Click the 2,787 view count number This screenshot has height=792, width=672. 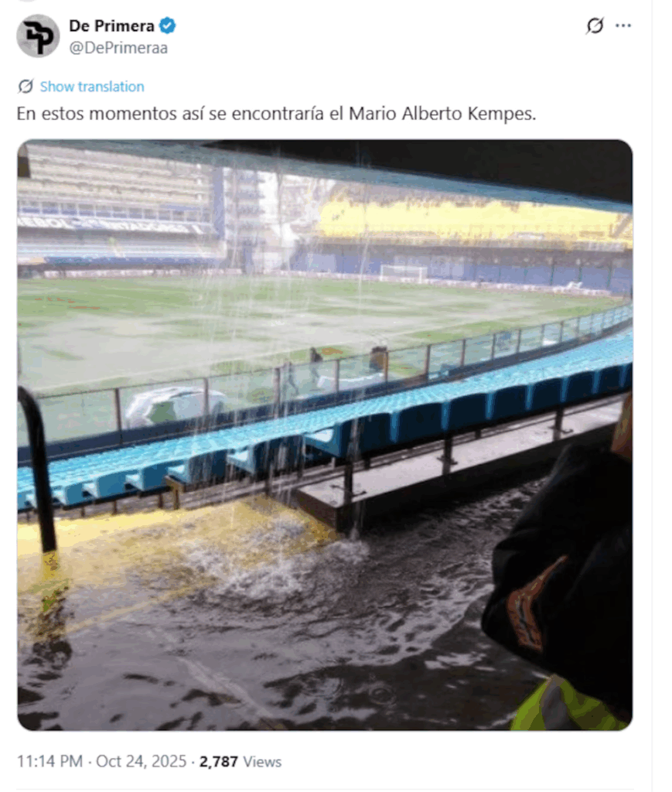[219, 761]
